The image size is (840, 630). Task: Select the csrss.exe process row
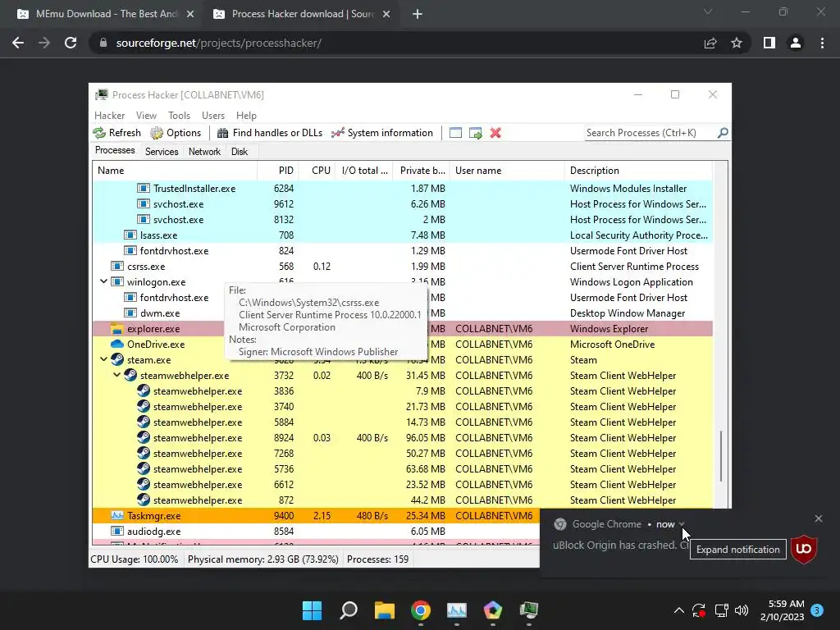pos(402,267)
